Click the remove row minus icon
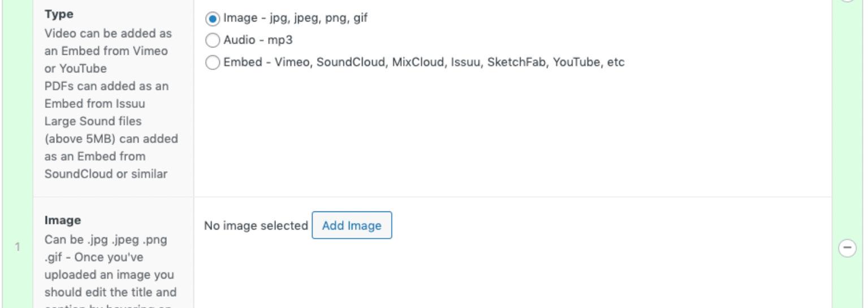868x308 pixels. (847, 248)
